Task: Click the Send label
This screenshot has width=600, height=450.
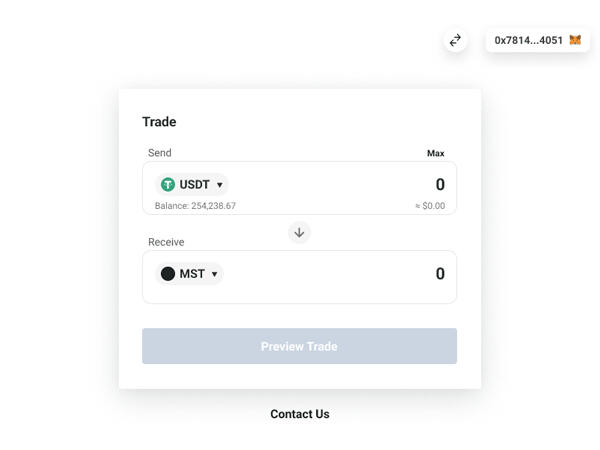Action: tap(160, 153)
